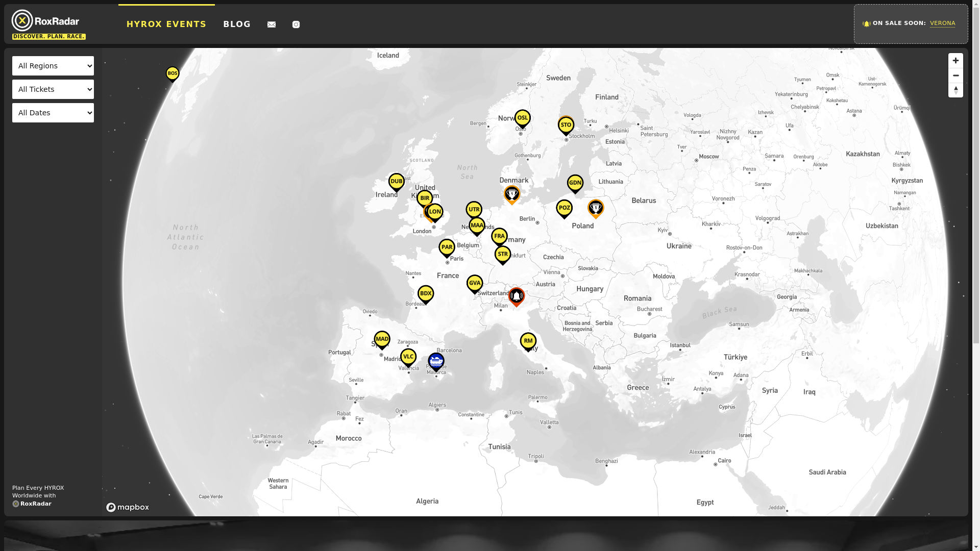Open the RoxRadar link in sidebar footer

pyautogui.click(x=32, y=504)
